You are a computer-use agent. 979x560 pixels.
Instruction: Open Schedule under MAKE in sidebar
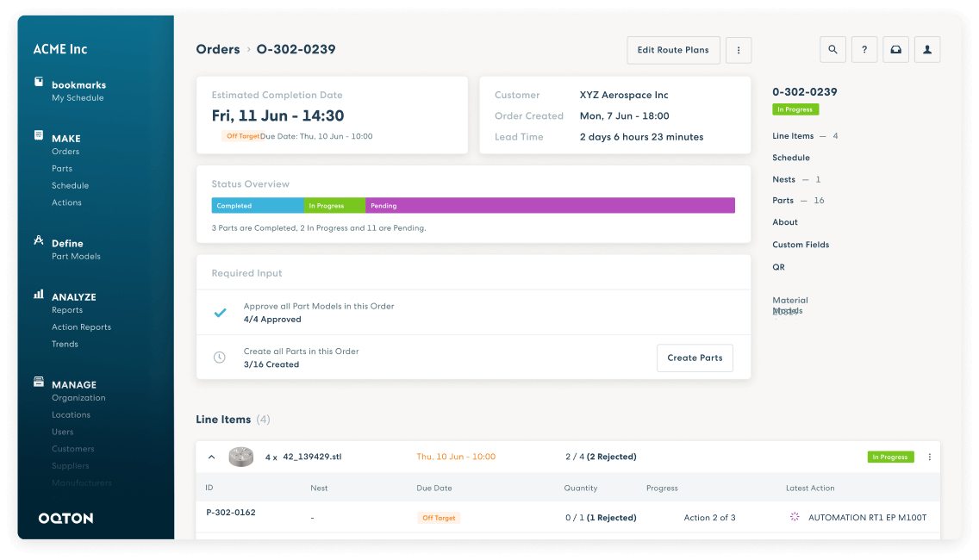(x=70, y=185)
